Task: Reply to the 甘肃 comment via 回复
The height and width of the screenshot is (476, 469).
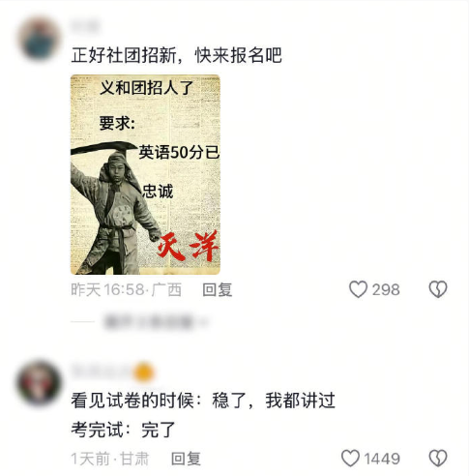Action: click(186, 459)
